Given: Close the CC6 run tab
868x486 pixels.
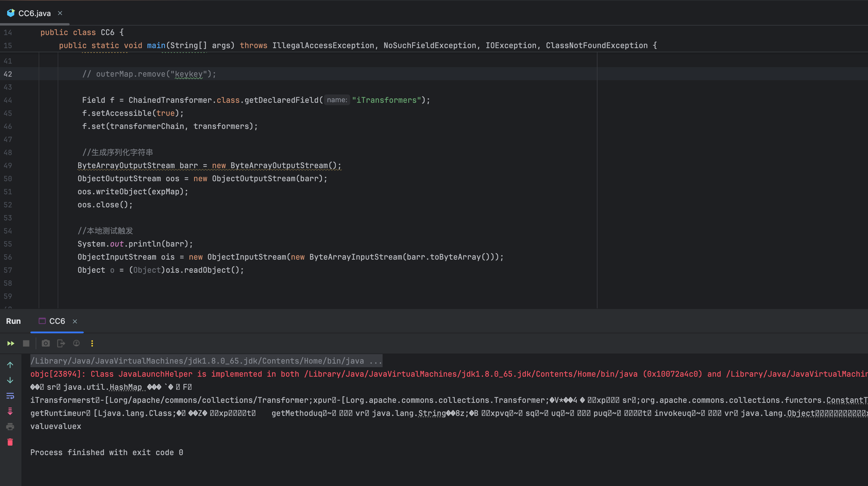Looking at the screenshot, I should (x=75, y=321).
